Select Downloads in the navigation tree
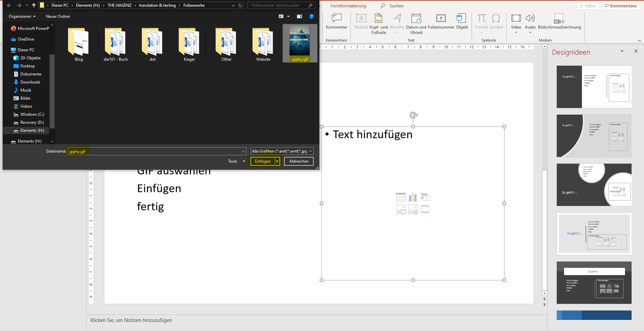This screenshot has height=331, width=644. coord(30,82)
